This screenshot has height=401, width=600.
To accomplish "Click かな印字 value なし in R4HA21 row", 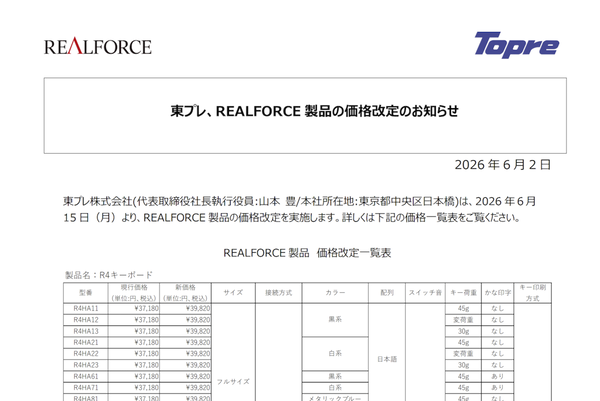I will tap(497, 342).
